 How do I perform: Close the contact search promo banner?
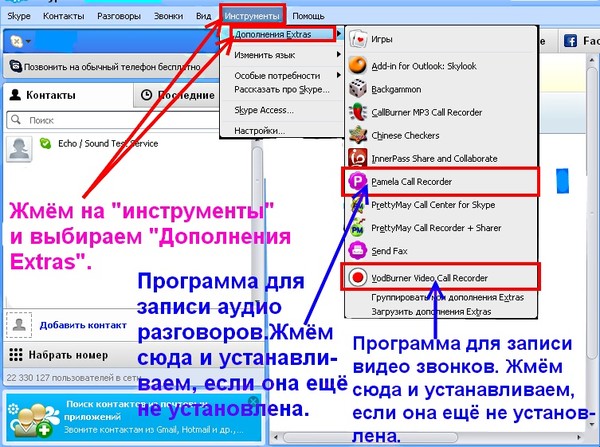tap(253, 401)
